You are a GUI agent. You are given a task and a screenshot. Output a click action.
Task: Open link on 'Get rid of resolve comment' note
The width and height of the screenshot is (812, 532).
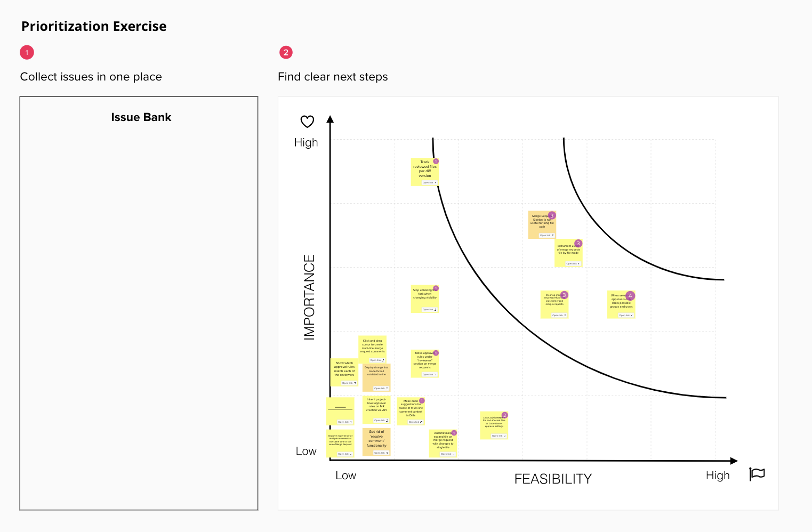click(x=380, y=453)
